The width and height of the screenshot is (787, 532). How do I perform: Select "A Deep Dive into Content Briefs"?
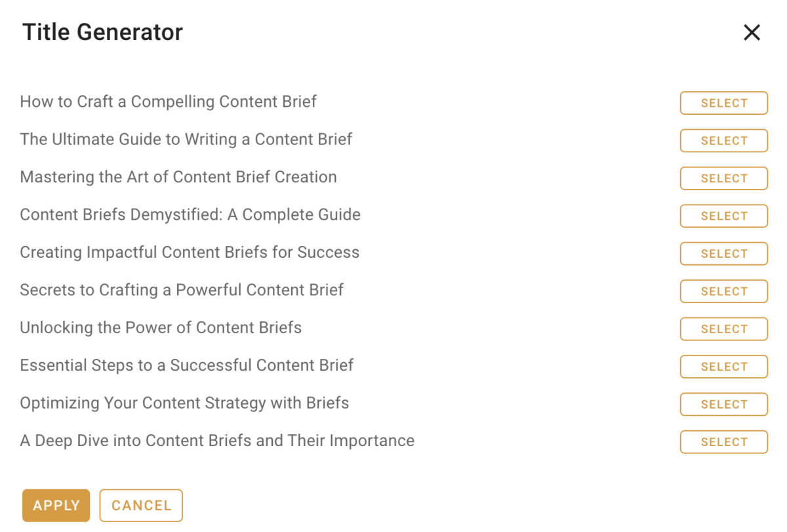pos(723,441)
